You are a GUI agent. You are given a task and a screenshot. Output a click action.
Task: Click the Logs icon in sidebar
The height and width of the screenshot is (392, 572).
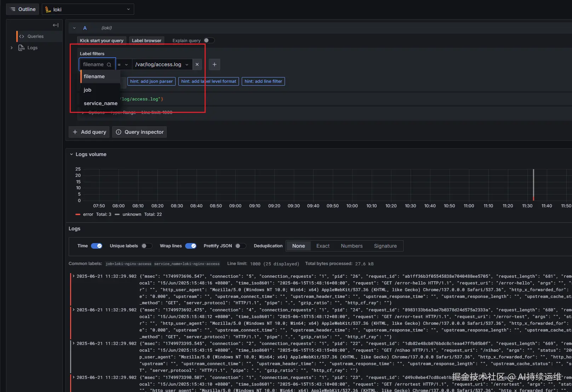pos(22,48)
